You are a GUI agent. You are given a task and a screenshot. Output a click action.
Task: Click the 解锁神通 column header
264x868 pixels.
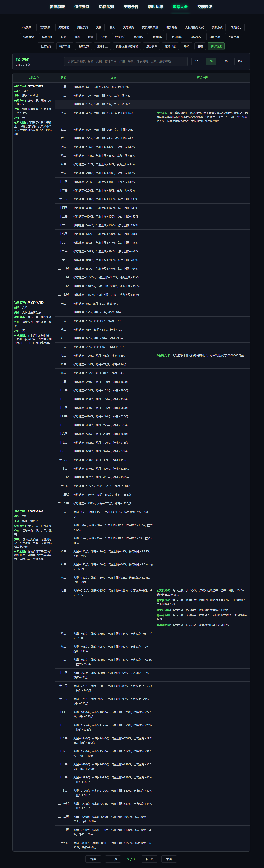pyautogui.click(x=202, y=78)
